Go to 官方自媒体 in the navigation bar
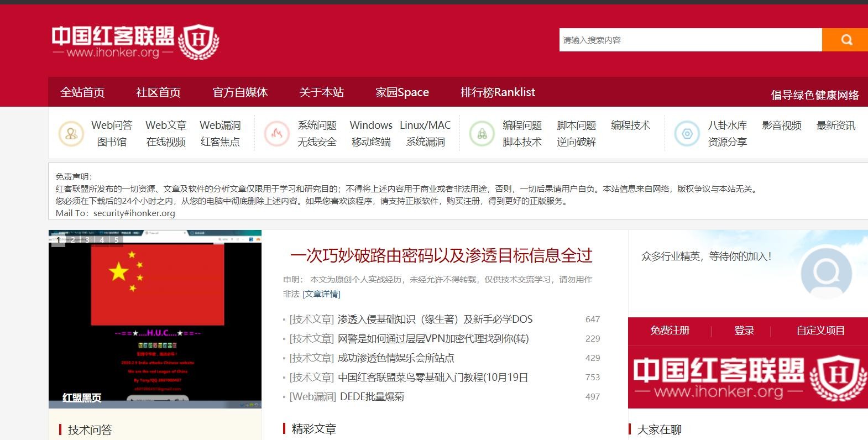This screenshot has height=440, width=868. click(240, 92)
